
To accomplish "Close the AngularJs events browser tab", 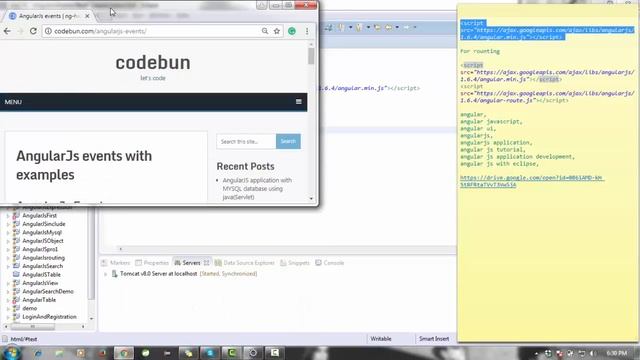I will (87, 16).
